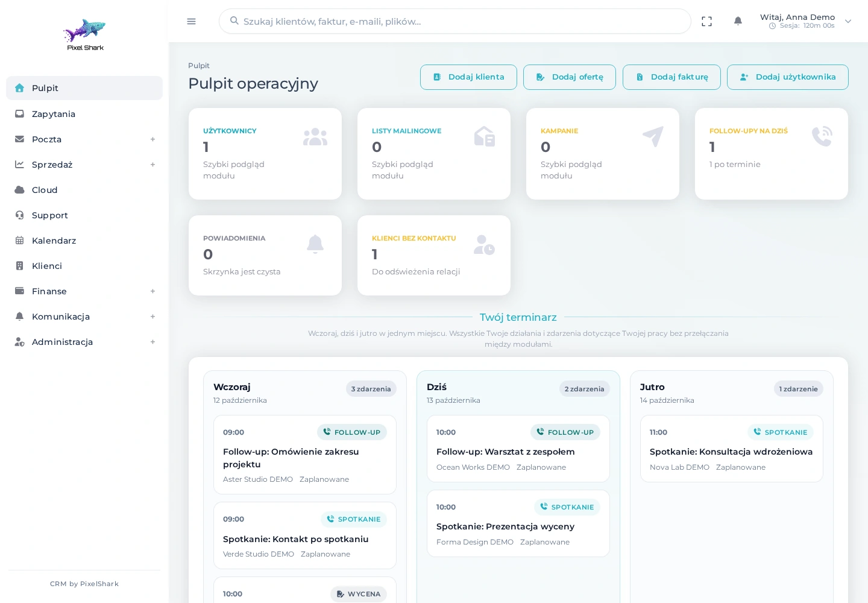The image size is (868, 603).
Task: Click the Dodaj fakturę button
Action: (x=671, y=77)
